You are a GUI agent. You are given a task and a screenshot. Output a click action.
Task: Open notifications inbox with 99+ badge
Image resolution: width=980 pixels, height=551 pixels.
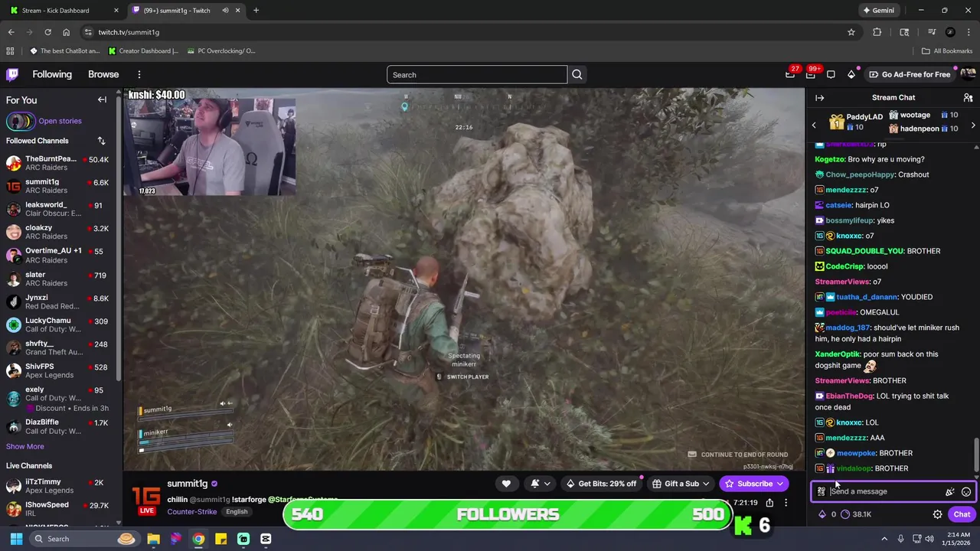(x=811, y=74)
